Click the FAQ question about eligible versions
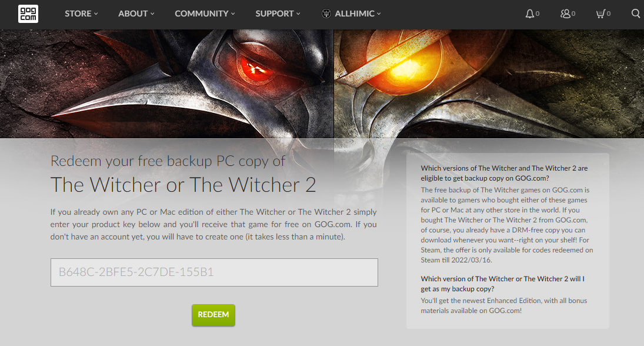The height and width of the screenshot is (346, 644). [x=504, y=173]
